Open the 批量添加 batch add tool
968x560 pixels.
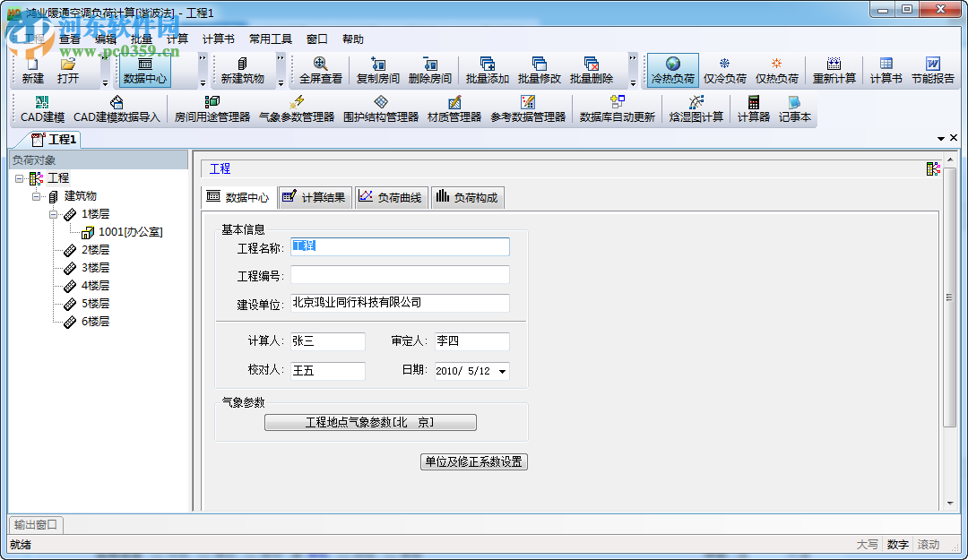[x=487, y=71]
